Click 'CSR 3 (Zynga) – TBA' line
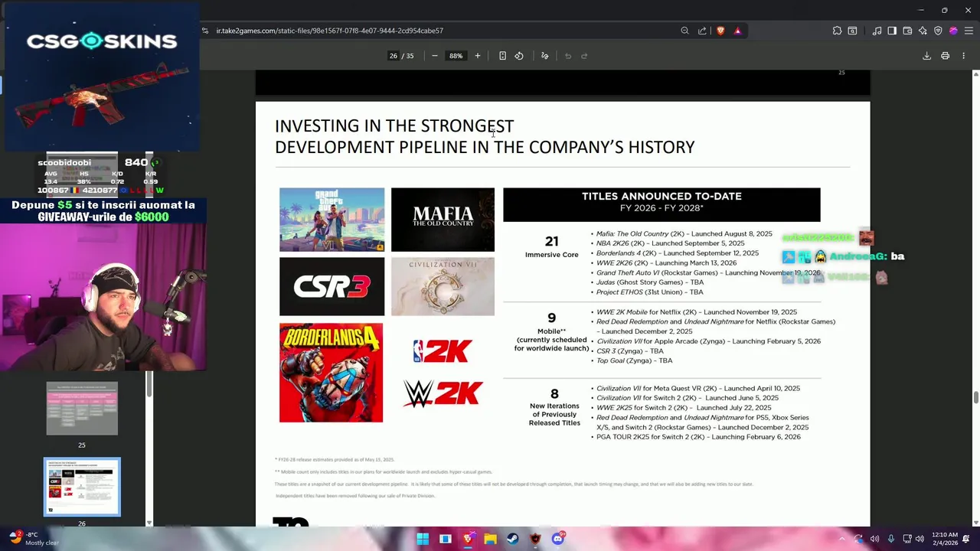 (x=630, y=351)
